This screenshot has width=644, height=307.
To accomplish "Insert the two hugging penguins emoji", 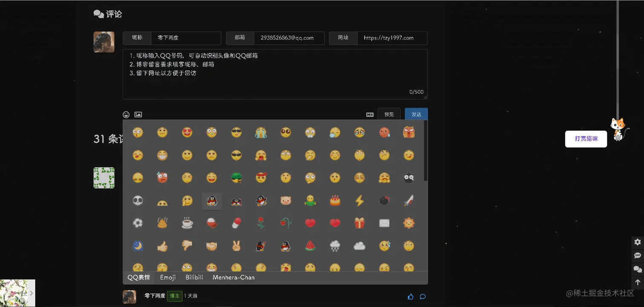I will 236,201.
